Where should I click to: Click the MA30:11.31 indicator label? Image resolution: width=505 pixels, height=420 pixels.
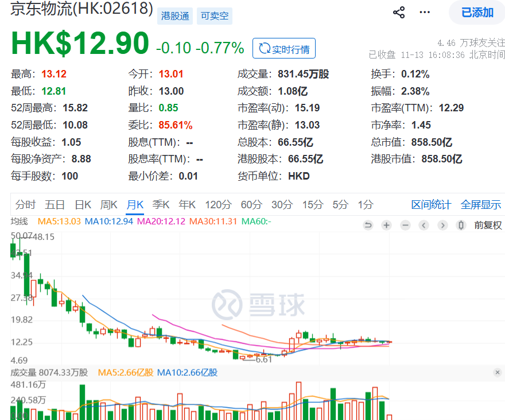click(x=213, y=221)
